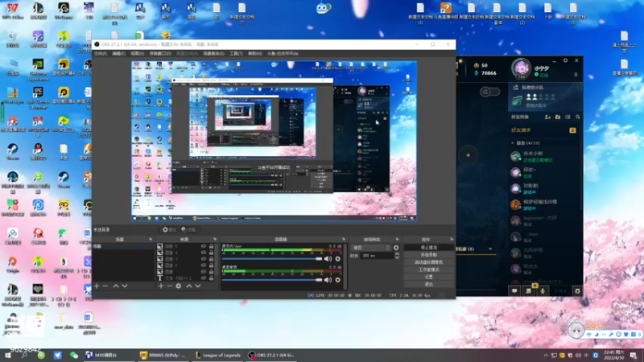This screenshot has width=644, height=362.
Task: Remove source with the minus icon in sources panel
Action: tap(169, 286)
